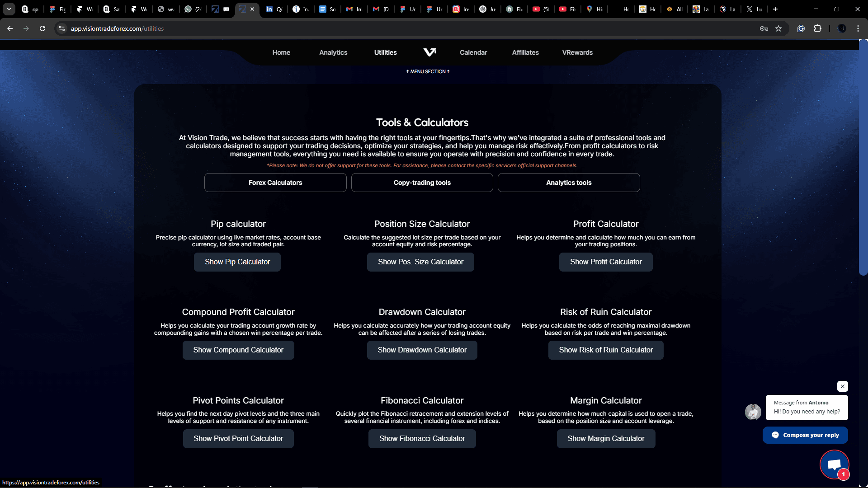
Task: Go to the VRewards menu item
Action: [577, 52]
